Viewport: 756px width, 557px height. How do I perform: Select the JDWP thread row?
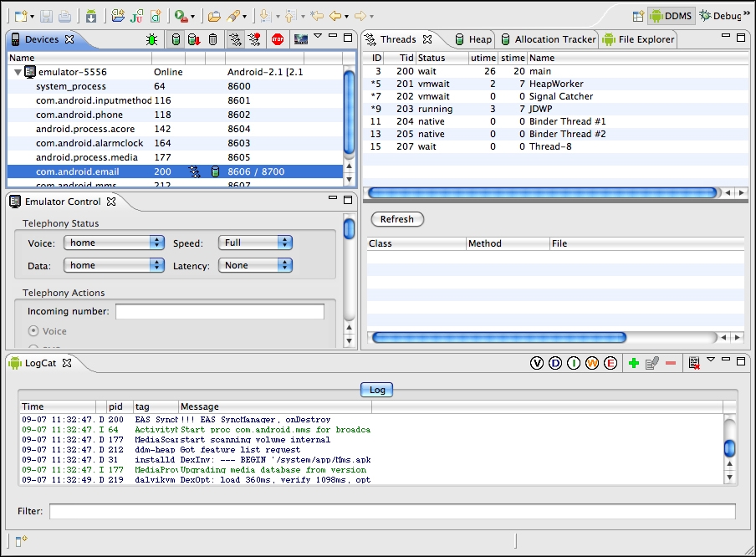556,109
